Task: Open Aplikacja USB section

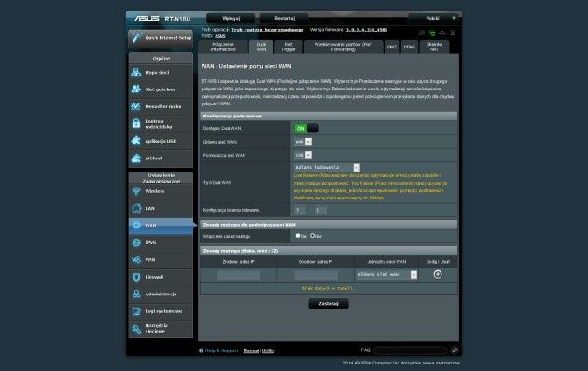Action: (x=161, y=141)
